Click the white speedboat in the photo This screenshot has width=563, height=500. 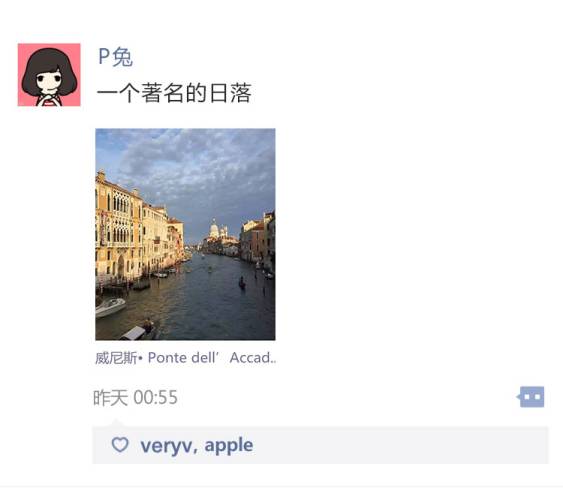(x=110, y=307)
